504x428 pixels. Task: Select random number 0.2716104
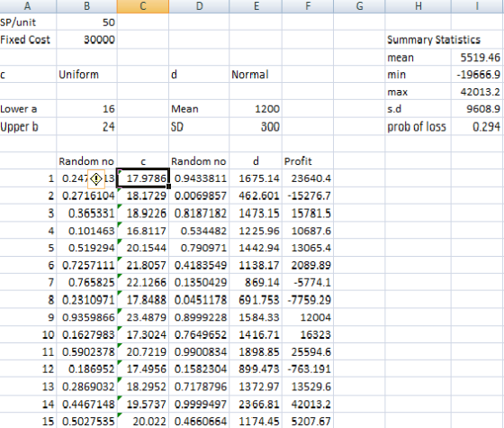(86, 196)
